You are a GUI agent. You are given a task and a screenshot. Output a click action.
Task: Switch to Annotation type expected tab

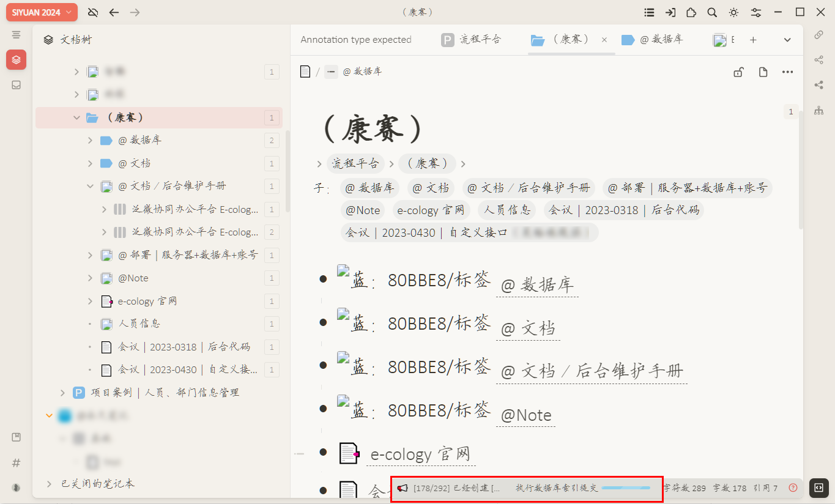(x=356, y=40)
